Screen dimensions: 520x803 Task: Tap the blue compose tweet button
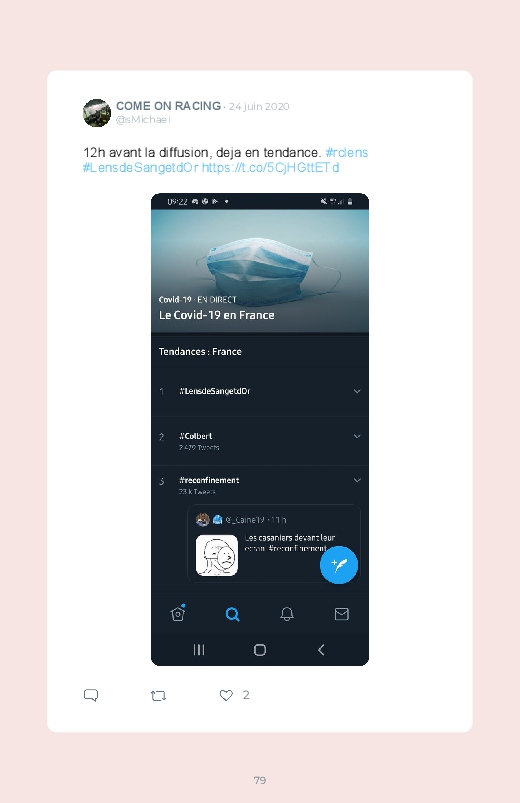coord(339,565)
